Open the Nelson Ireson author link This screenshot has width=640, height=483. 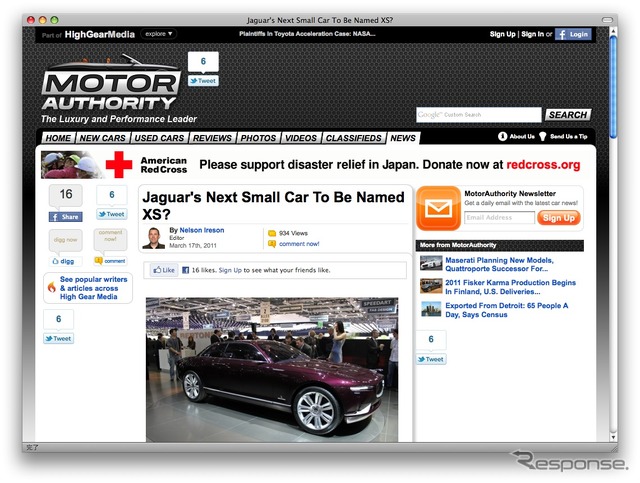click(x=202, y=230)
